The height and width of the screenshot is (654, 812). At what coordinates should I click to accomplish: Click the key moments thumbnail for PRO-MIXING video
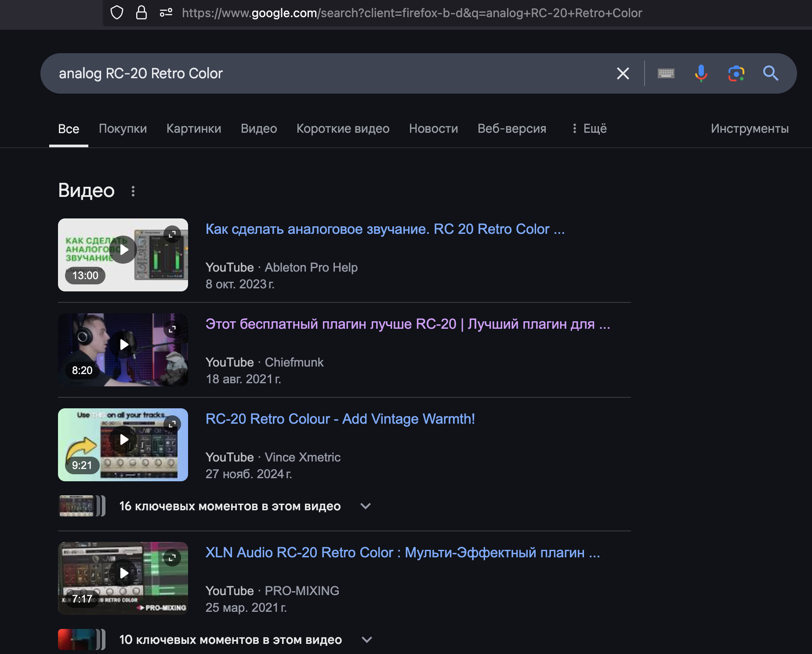[82, 639]
